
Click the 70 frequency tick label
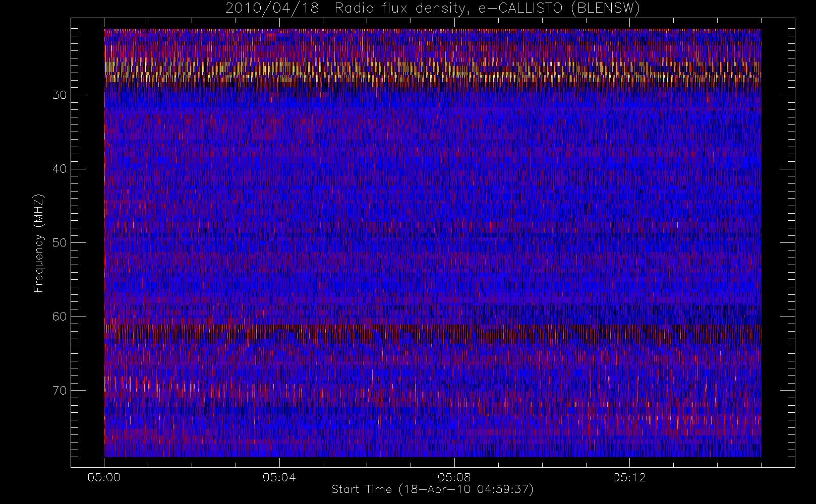click(60, 391)
